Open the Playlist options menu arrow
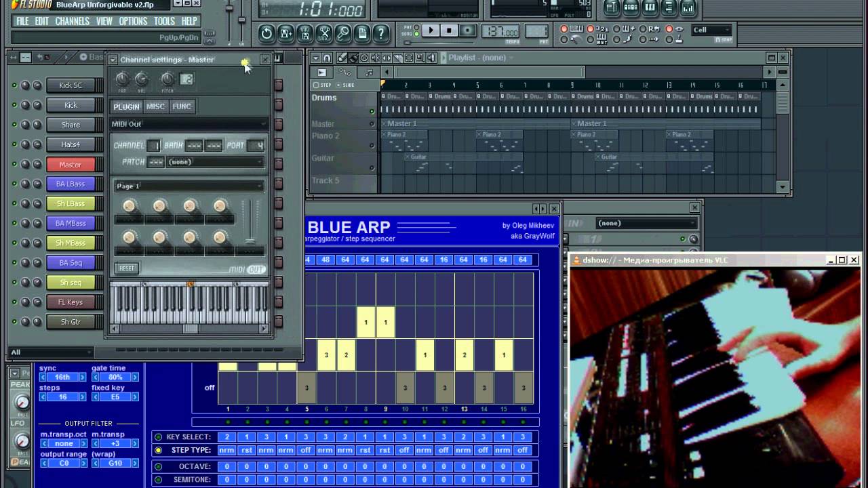This screenshot has width=868, height=488. pyautogui.click(x=316, y=58)
